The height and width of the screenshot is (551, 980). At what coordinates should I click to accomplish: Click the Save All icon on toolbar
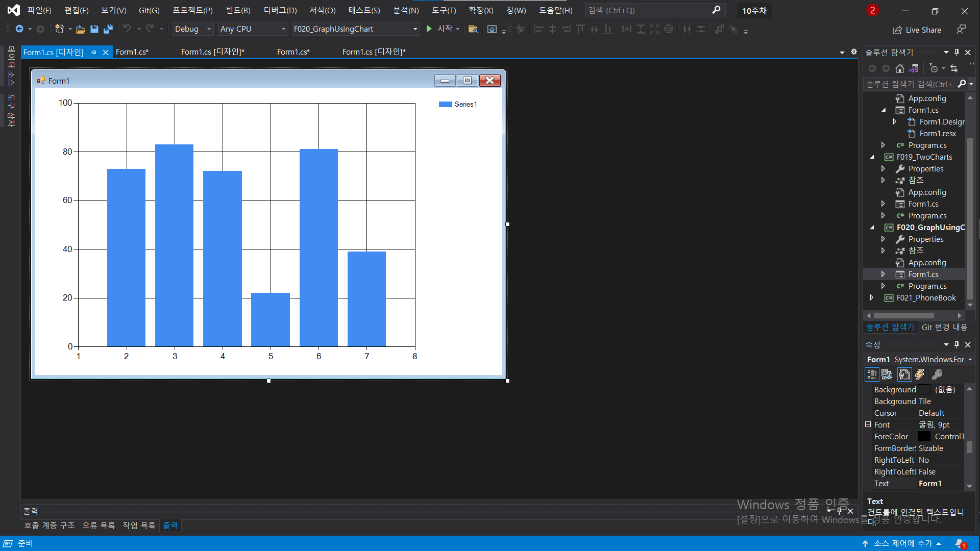click(x=108, y=29)
